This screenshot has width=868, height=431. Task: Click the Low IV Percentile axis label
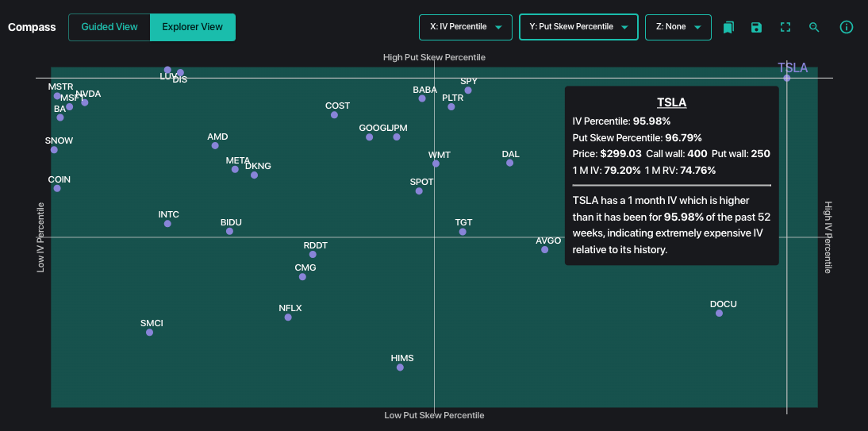click(40, 237)
